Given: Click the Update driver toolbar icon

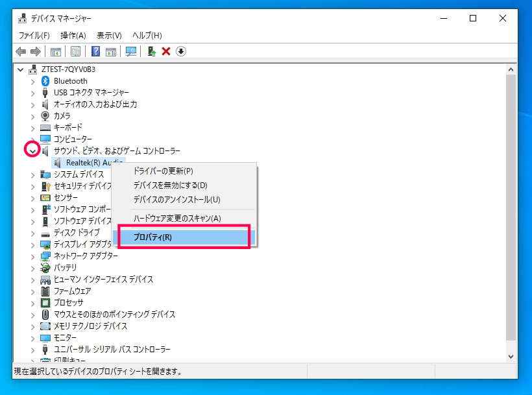Looking at the screenshot, I should [151, 51].
